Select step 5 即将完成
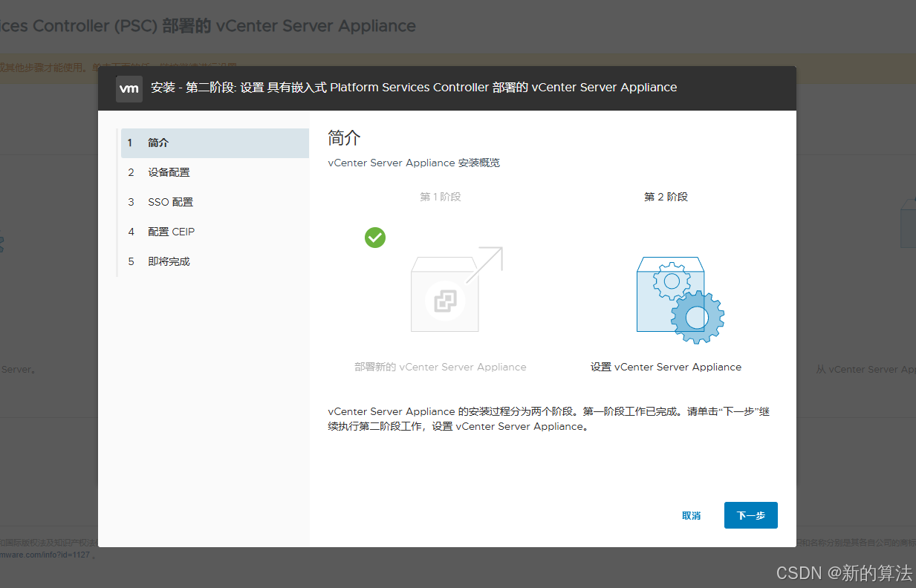The image size is (916, 588). tap(215, 261)
